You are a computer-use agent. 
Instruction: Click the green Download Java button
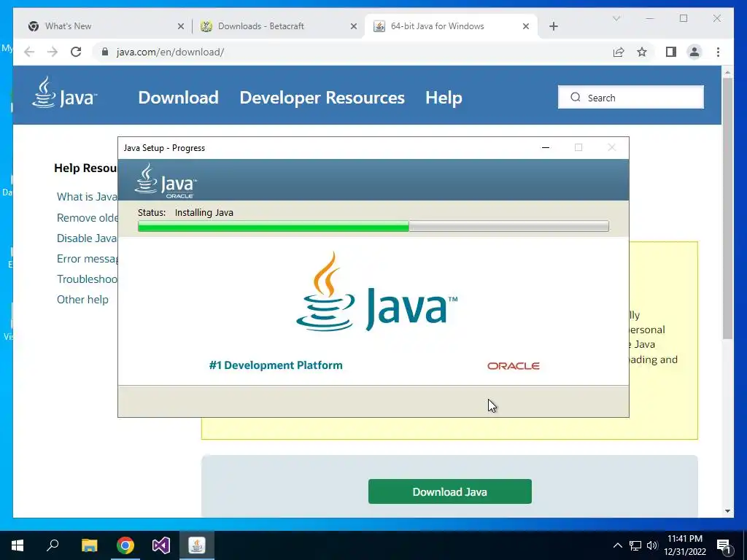pos(449,491)
